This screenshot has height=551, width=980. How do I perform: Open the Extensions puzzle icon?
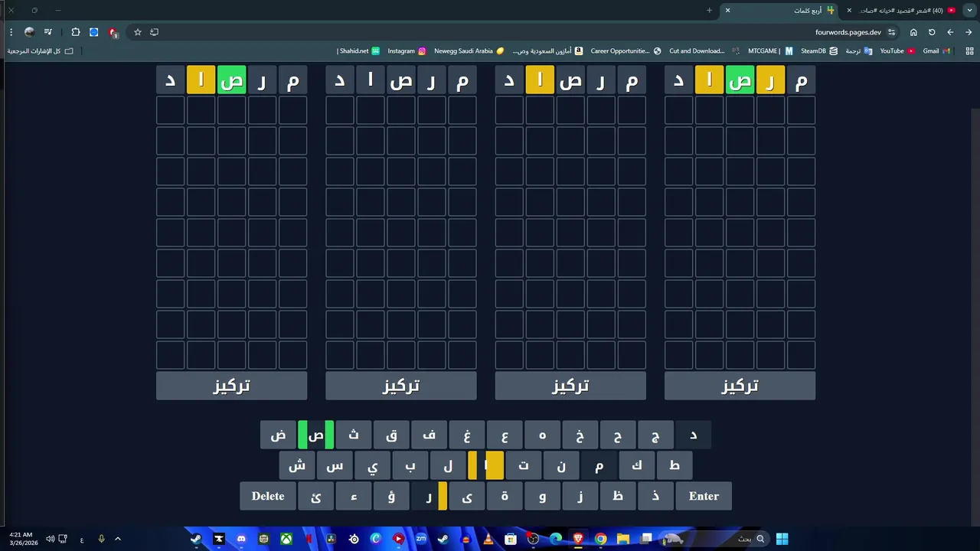[x=75, y=32]
